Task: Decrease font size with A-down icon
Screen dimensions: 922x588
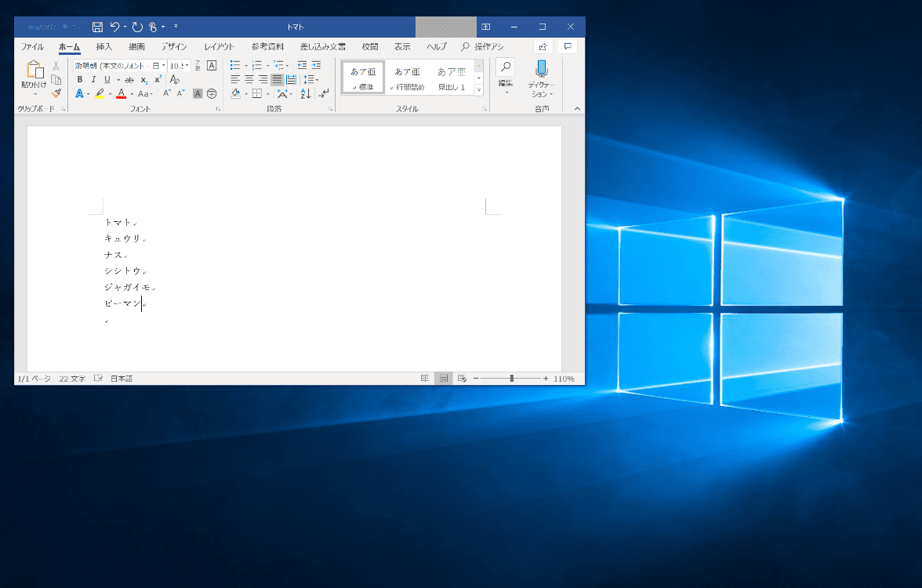Action: (180, 93)
